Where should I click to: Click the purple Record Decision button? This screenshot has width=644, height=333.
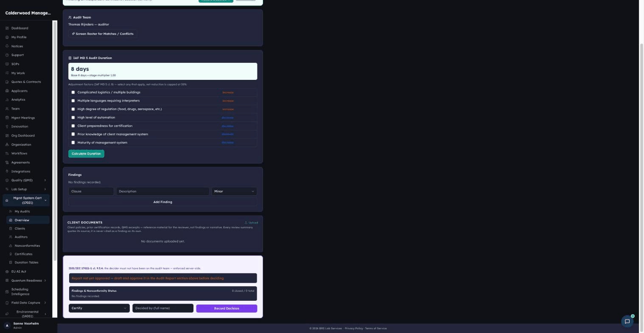point(227,308)
